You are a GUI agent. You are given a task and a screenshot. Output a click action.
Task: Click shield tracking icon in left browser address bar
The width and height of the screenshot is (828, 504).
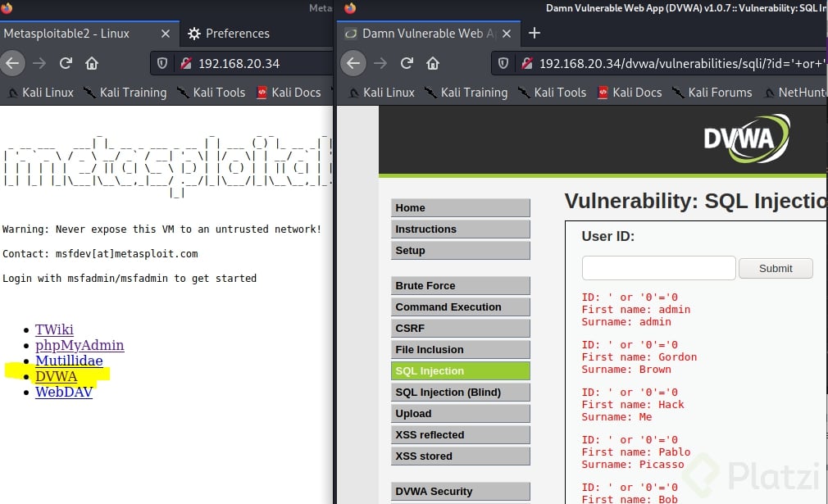pos(162,63)
